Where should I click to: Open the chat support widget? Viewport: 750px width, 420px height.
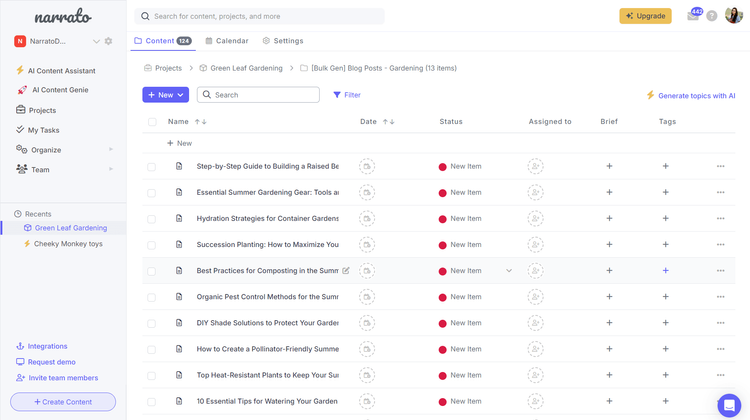tap(729, 405)
